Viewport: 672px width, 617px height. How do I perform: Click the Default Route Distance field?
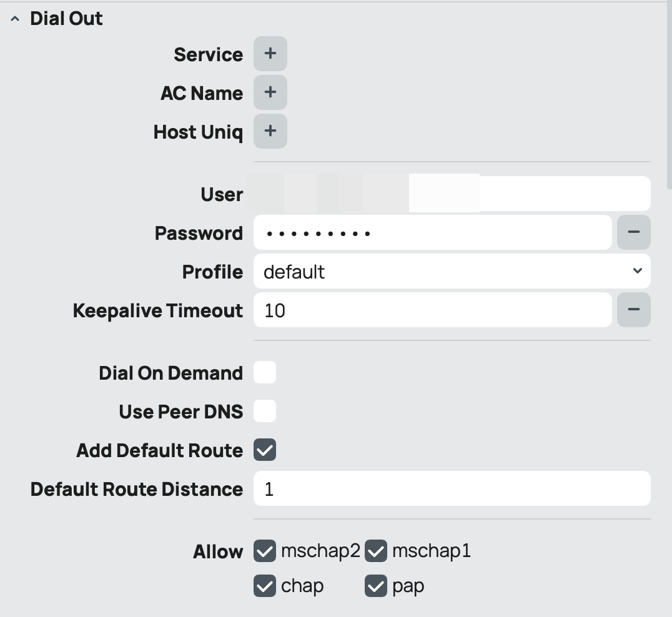(452, 488)
